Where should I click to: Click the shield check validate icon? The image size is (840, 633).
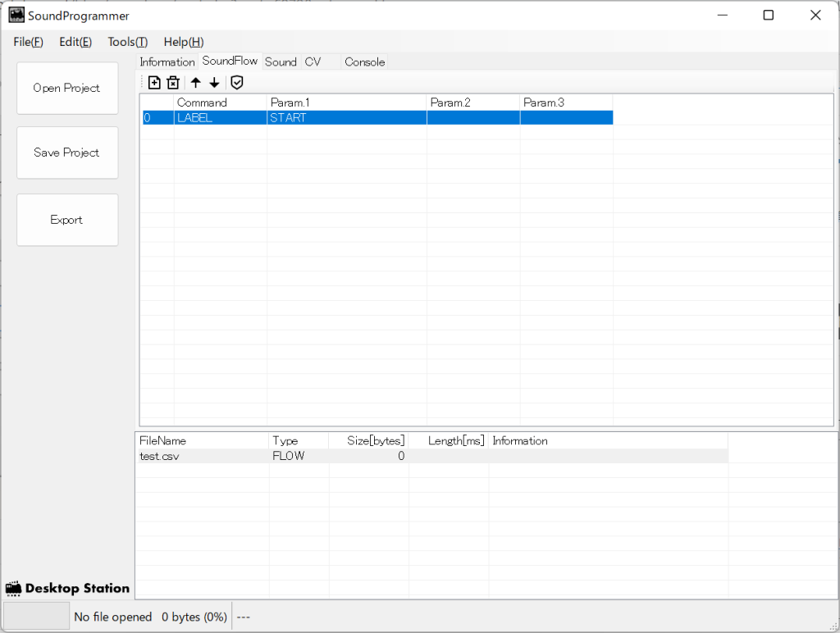coord(237,82)
